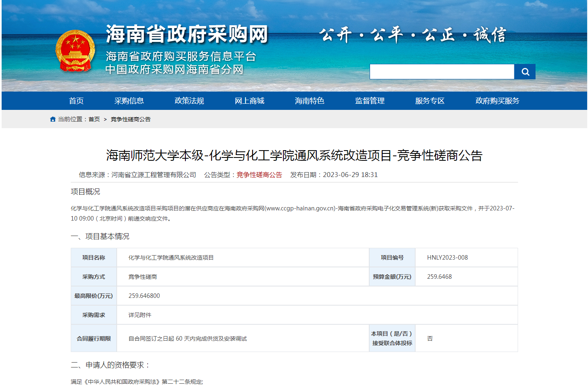Click the 60 天内完成供货及安装调试 cell
The image size is (588, 387).
coord(243,339)
